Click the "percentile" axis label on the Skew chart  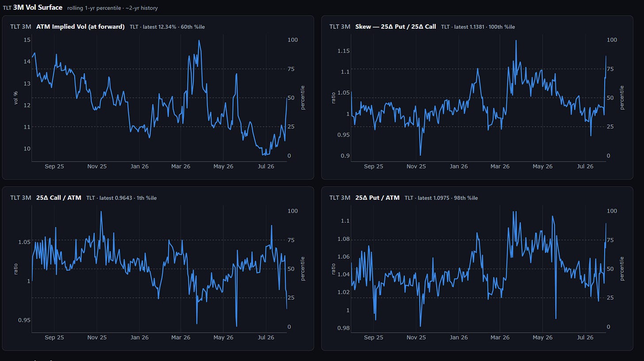click(x=622, y=97)
